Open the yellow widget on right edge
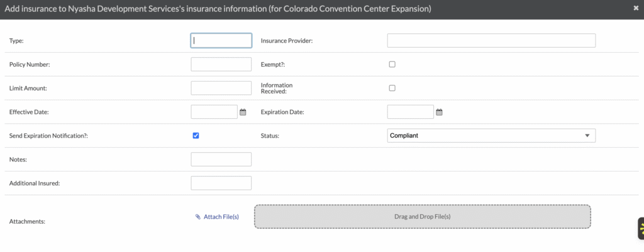644x252 pixels. pos(640,229)
